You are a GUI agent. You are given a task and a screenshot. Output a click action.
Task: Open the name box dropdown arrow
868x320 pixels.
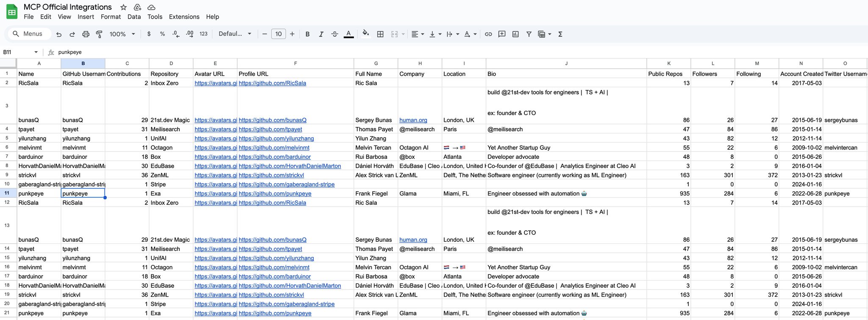(36, 52)
